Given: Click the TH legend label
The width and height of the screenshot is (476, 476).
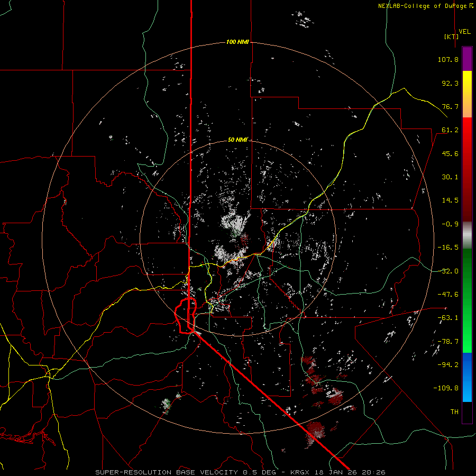Looking at the screenshot, I should (454, 411).
